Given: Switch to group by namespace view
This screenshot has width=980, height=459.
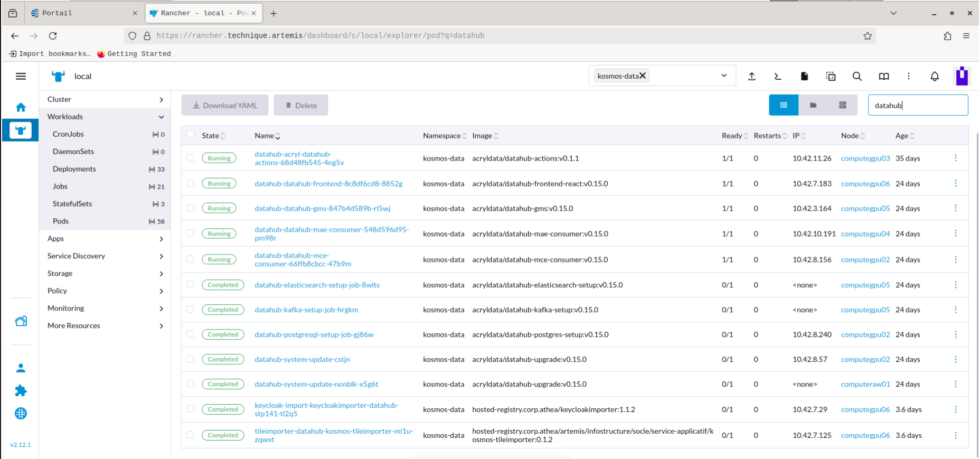Looking at the screenshot, I should 813,105.
